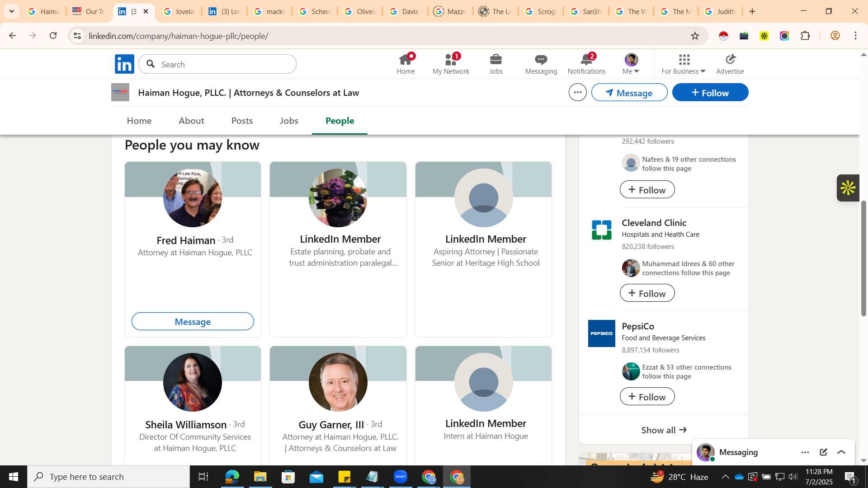
Task: Follow the Cleveland Clinic page
Action: pos(647,293)
